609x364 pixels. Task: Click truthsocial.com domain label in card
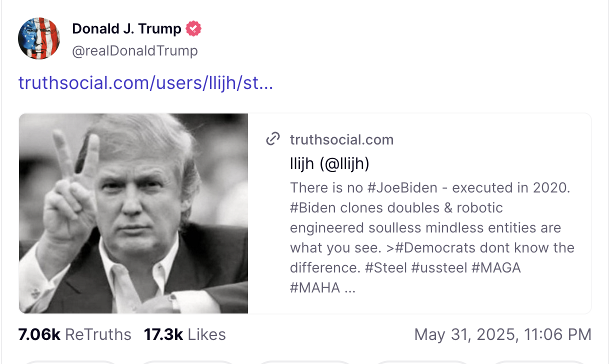tap(341, 139)
